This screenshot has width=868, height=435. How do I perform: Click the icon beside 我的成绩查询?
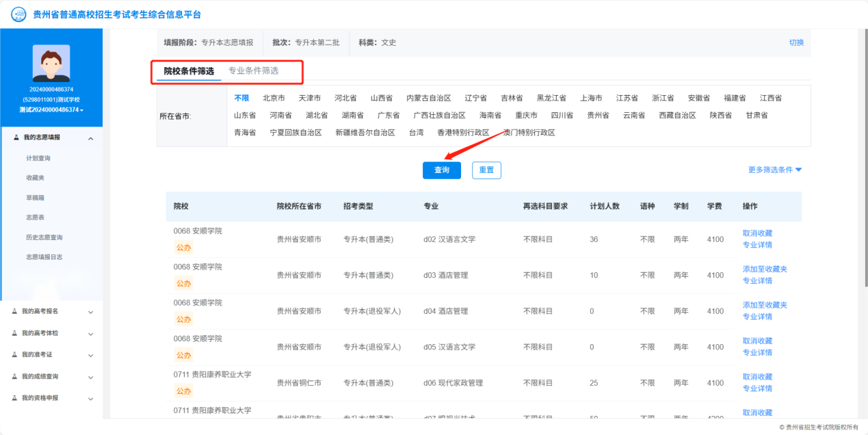click(16, 376)
